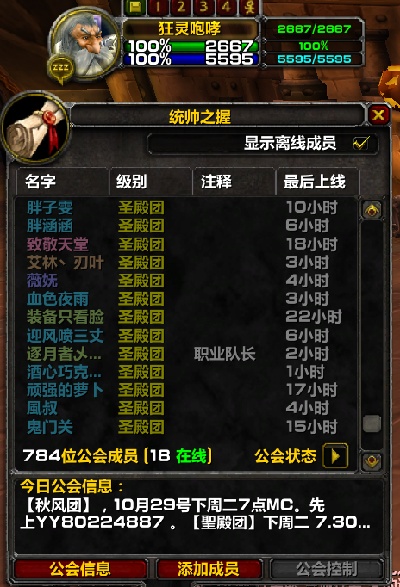Select marker button 4 above name plate
Viewport: 400px width, 587px height.
tap(226, 7)
